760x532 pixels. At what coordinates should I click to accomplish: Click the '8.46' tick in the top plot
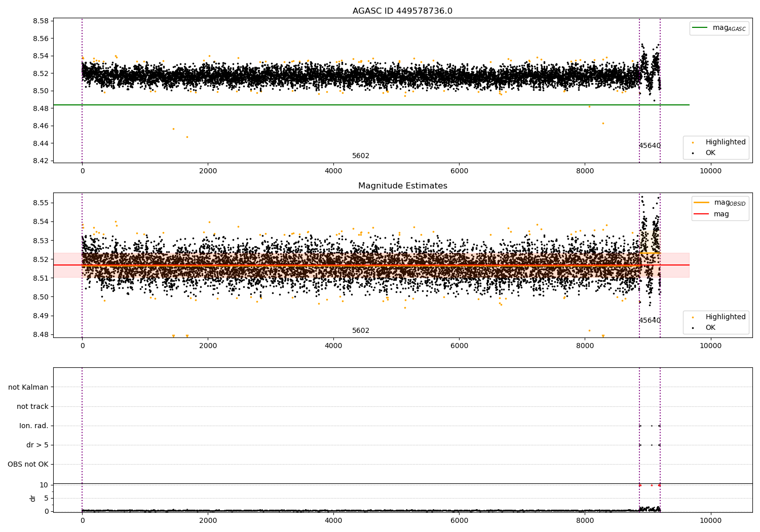[41, 126]
